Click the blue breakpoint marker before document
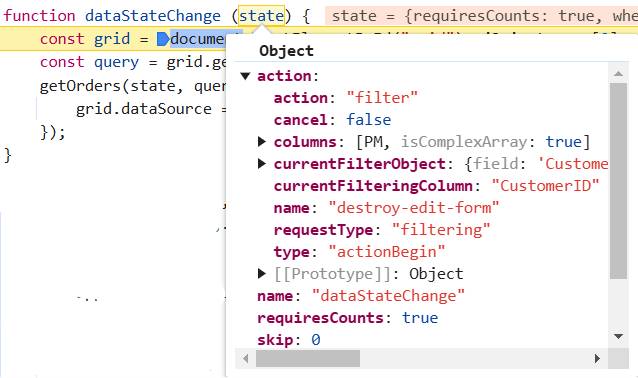 pos(163,39)
